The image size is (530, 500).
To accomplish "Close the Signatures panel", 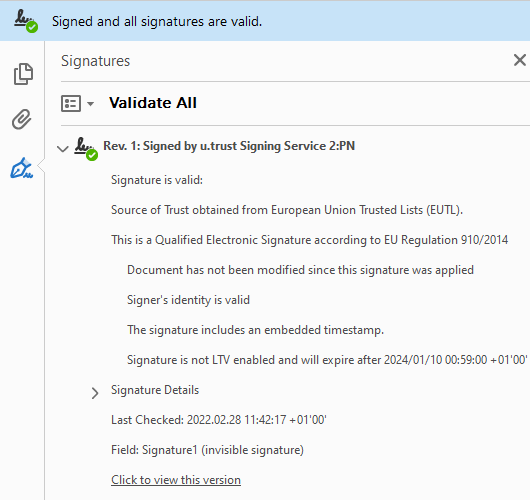I will point(520,61).
